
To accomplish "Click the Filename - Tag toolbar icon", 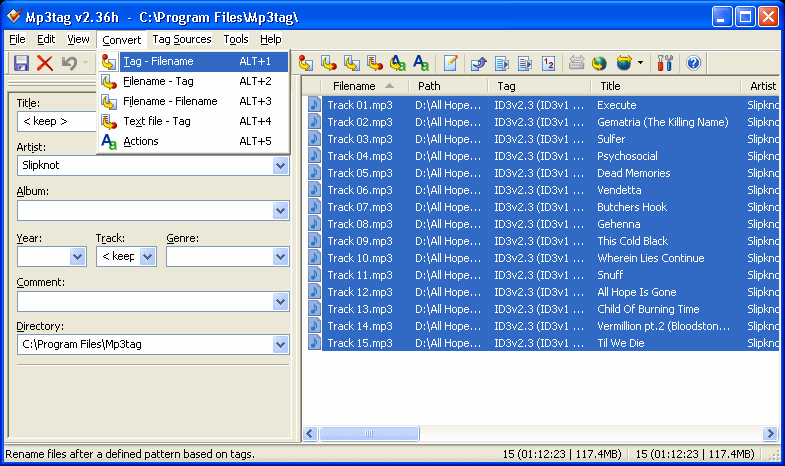I will [x=329, y=63].
